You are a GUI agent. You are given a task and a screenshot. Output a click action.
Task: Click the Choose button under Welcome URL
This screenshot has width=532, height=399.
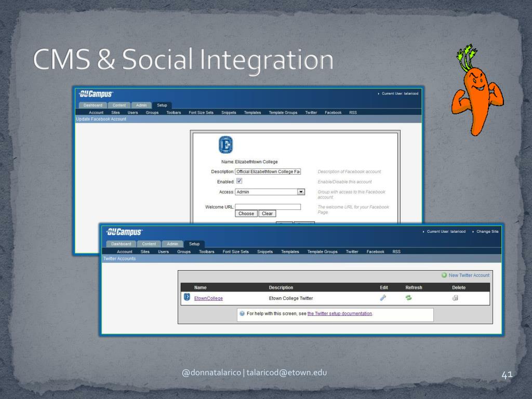[246, 214]
